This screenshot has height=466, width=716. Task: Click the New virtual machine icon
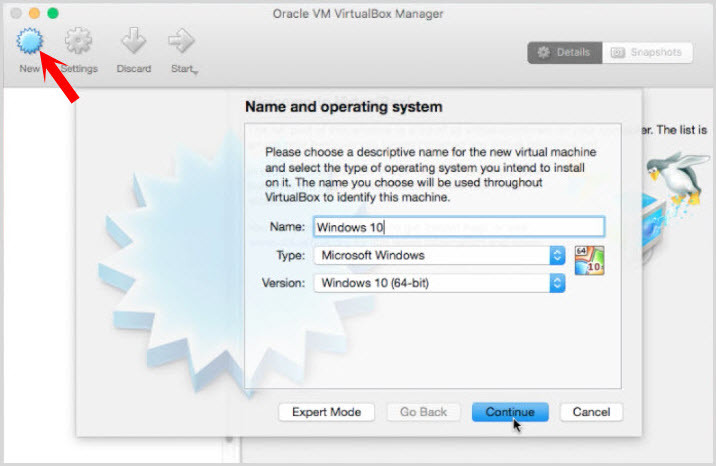pos(29,44)
